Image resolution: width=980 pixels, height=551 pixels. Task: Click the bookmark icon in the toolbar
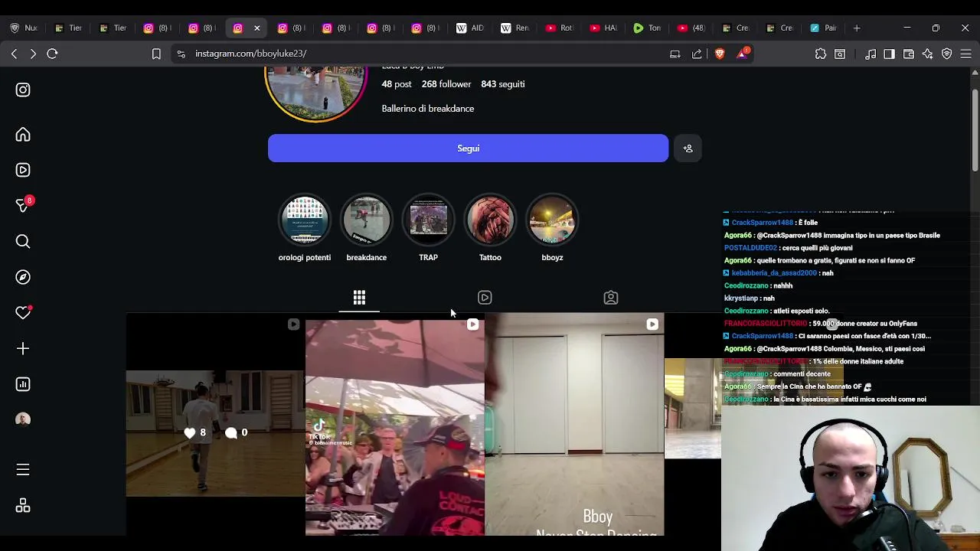[156, 54]
